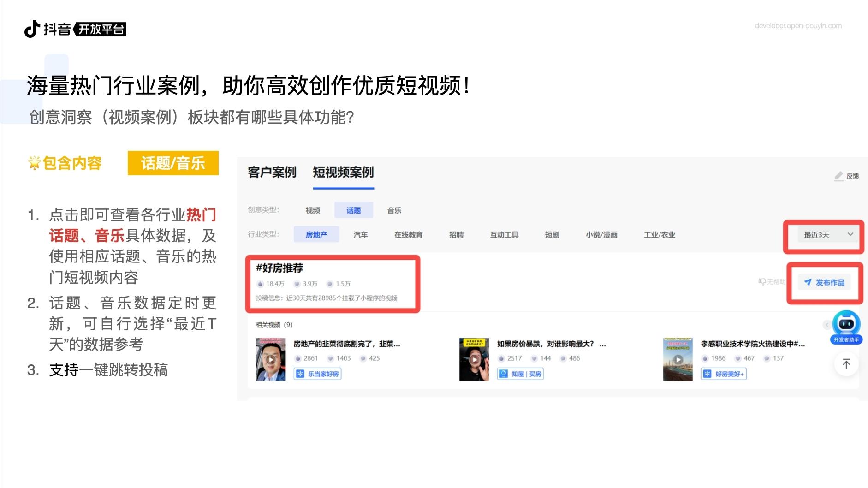Open the 反馈 feedback pencil icon

pos(839,176)
